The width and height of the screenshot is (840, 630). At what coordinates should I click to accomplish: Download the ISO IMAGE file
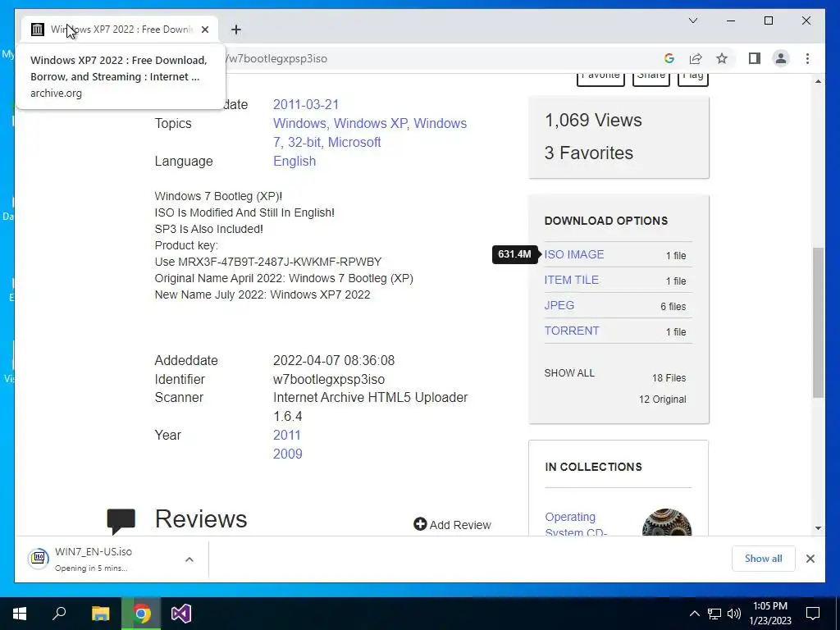(x=573, y=254)
